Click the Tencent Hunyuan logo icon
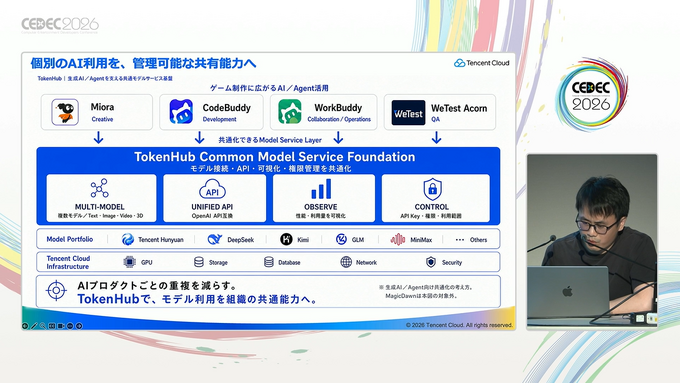Image resolution: width=680 pixels, height=383 pixels. [128, 239]
